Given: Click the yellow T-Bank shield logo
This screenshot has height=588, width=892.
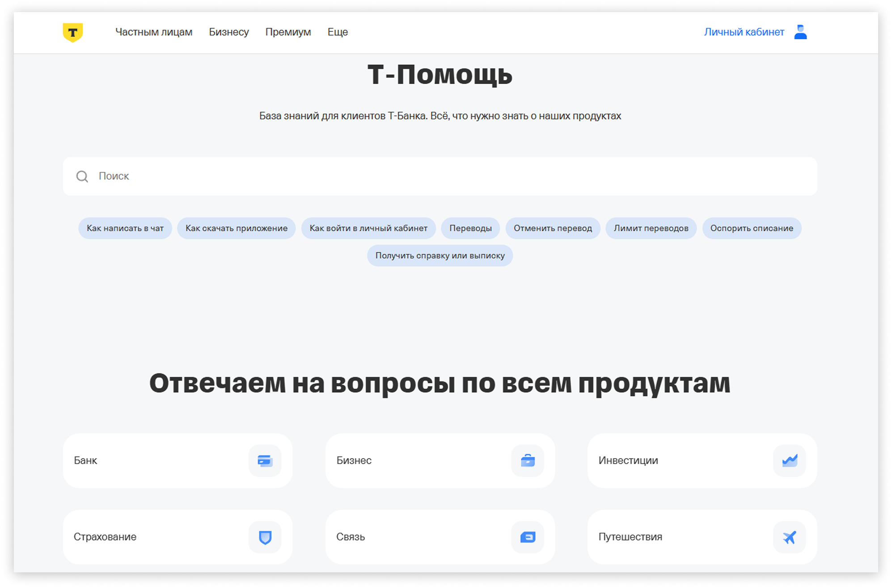Looking at the screenshot, I should click(x=72, y=32).
